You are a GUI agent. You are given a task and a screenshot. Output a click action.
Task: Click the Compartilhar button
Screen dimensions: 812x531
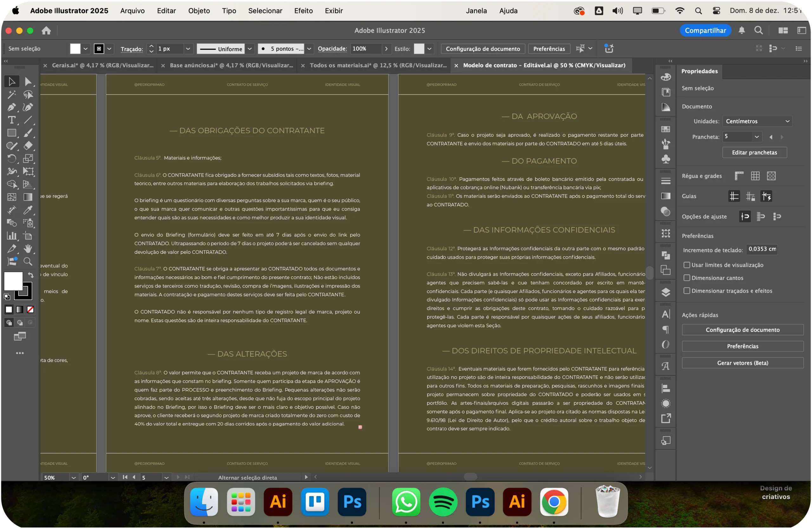coord(705,30)
